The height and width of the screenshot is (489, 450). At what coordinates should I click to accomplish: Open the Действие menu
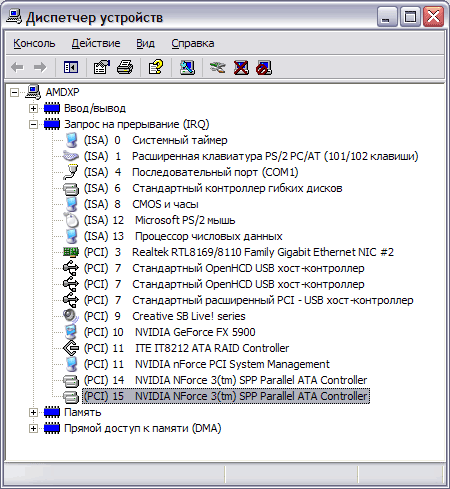click(x=96, y=43)
